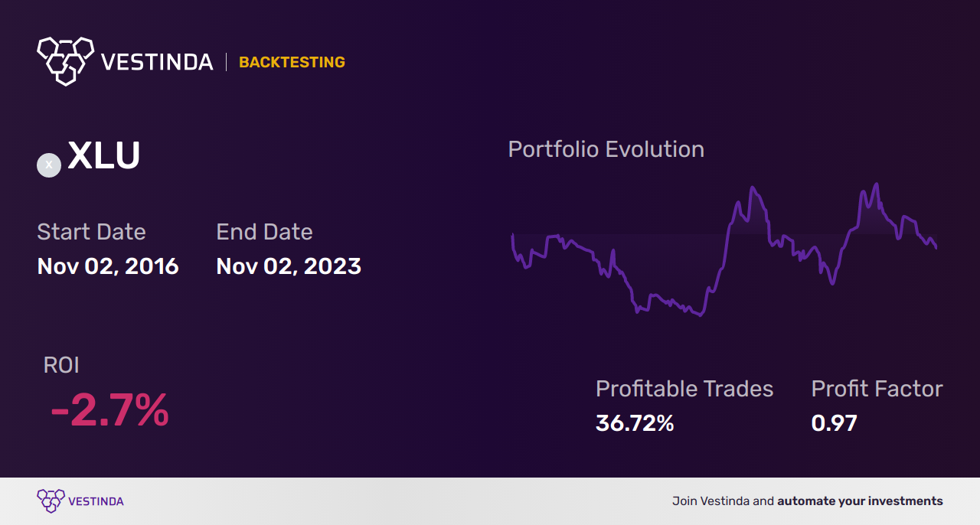This screenshot has width=980, height=525.
Task: Click the 0.97 profit factor value
Action: pyautogui.click(x=834, y=423)
